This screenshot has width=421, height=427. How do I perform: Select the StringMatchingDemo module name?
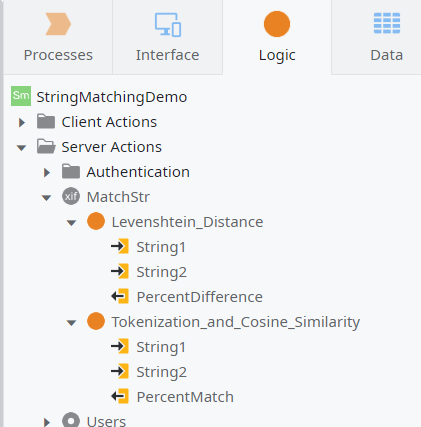pos(112,97)
